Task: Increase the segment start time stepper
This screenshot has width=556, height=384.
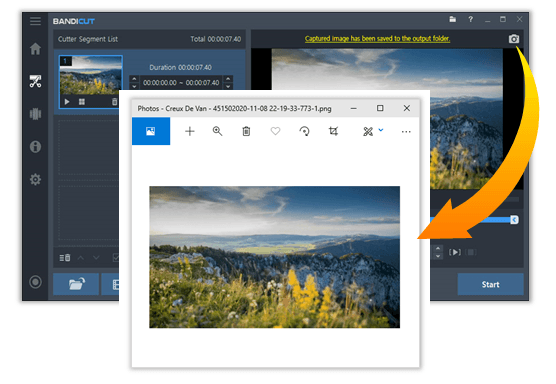Action: 134,79
